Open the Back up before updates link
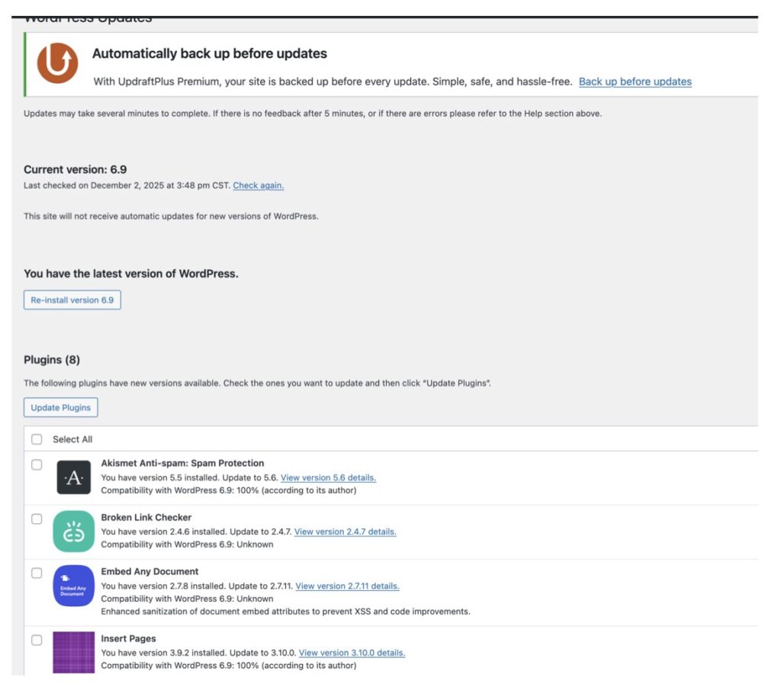 click(635, 82)
